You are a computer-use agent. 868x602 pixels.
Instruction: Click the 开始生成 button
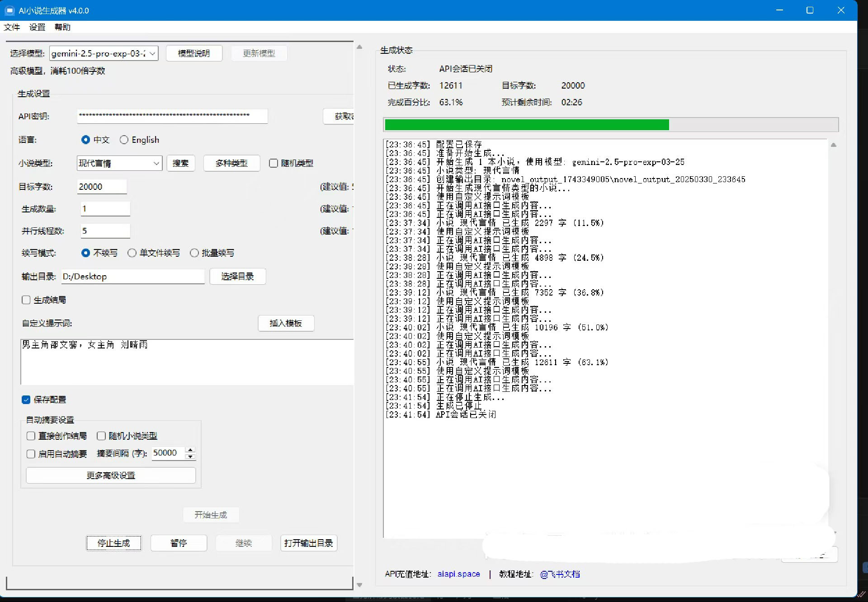click(x=211, y=515)
